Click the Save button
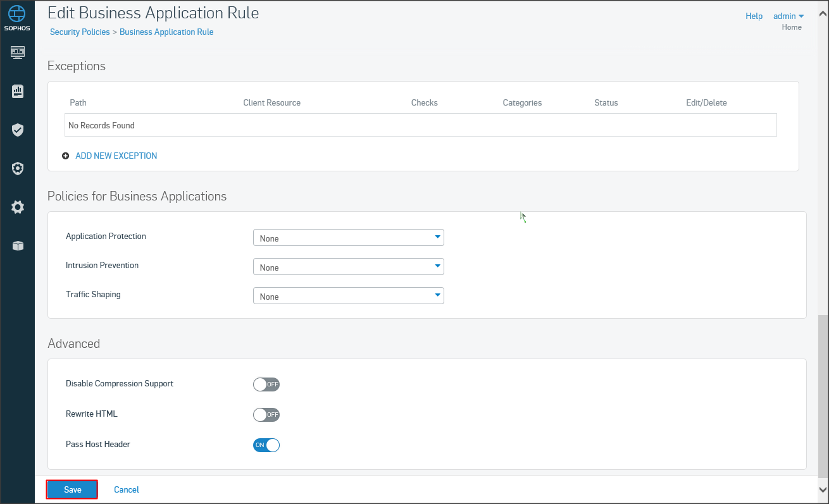Screen dimensions: 829x504 [x=72, y=489]
